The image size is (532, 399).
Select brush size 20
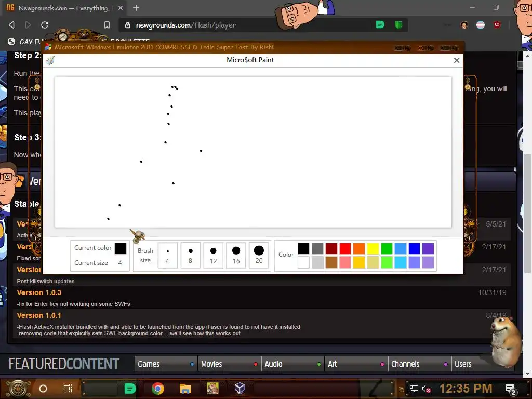tap(259, 255)
